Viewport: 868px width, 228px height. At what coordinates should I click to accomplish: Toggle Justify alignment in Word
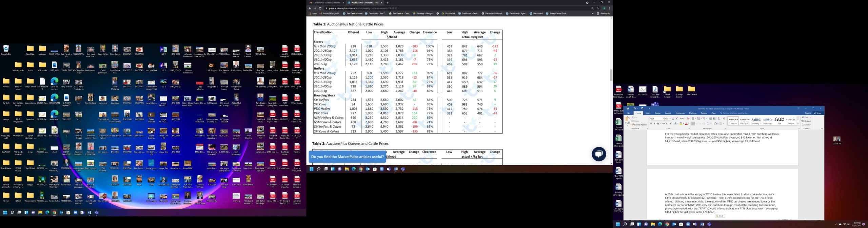[704, 124]
